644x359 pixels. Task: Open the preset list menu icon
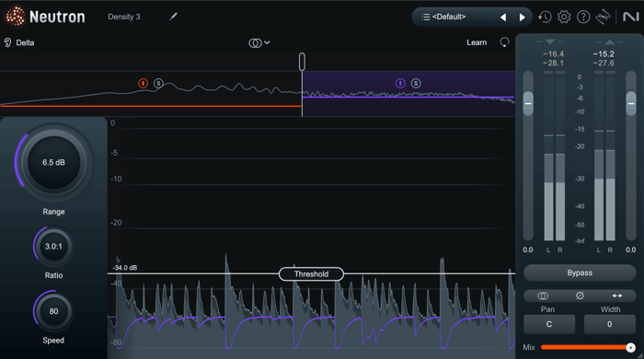pos(425,17)
